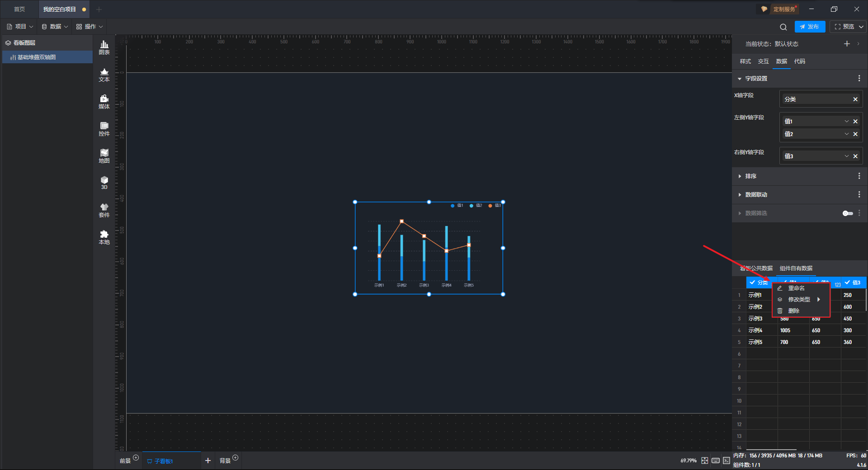The height and width of the screenshot is (470, 868).
Task: Click the 发布 publish button
Action: pos(810,27)
